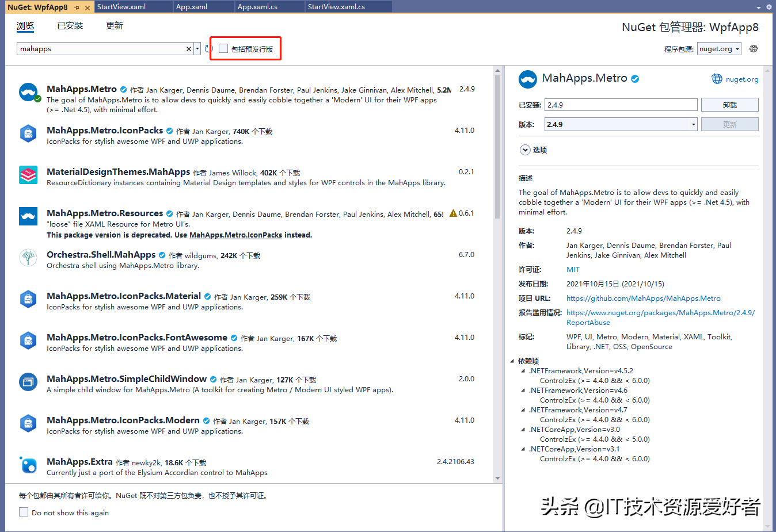
Task: Click verified badge beside MahApps.Metro detail title
Action: [x=635, y=79]
